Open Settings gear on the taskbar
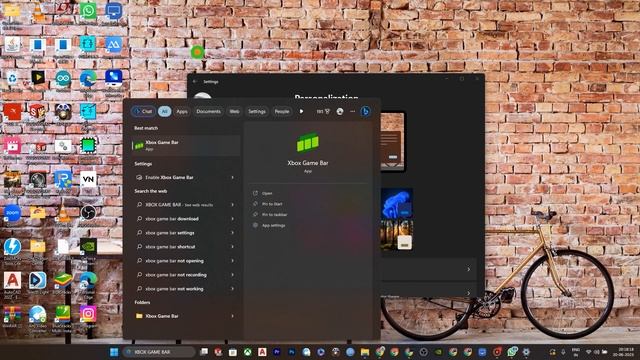640x360 pixels. click(527, 352)
